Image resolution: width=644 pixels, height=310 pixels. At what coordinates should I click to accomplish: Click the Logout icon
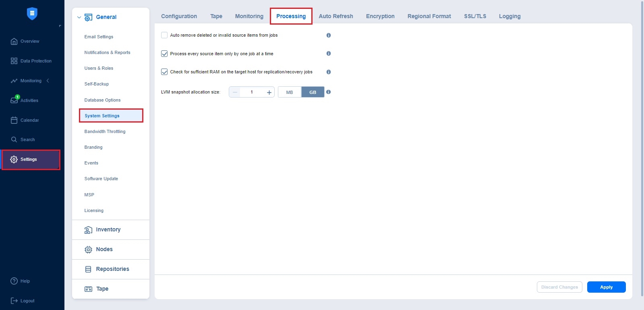[14, 301]
